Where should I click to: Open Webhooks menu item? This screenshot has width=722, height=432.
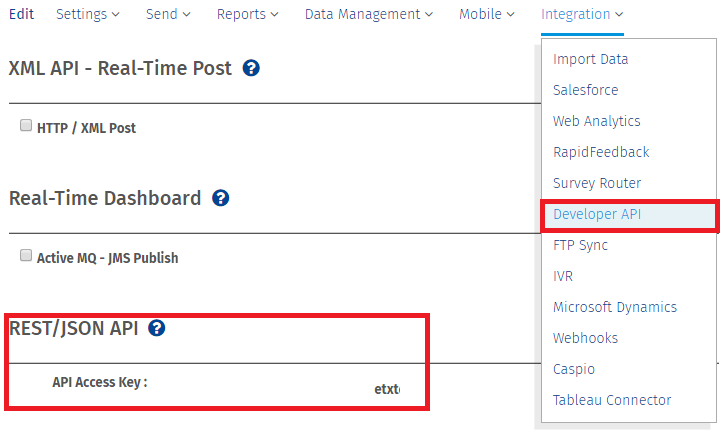585,338
